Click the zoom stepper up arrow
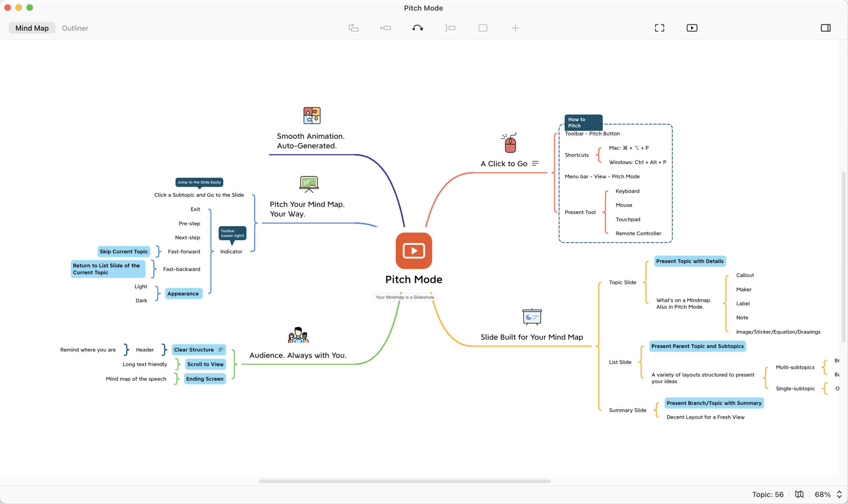Image resolution: width=848 pixels, height=504 pixels. point(839,492)
